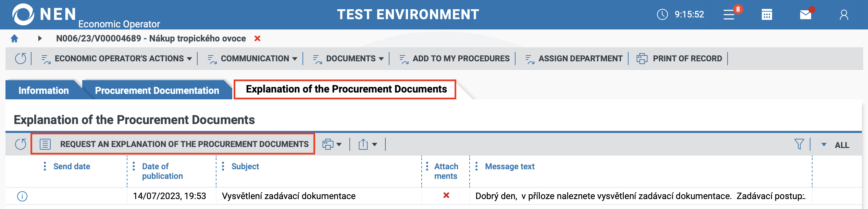Open the export share dropdown

[x=368, y=144]
